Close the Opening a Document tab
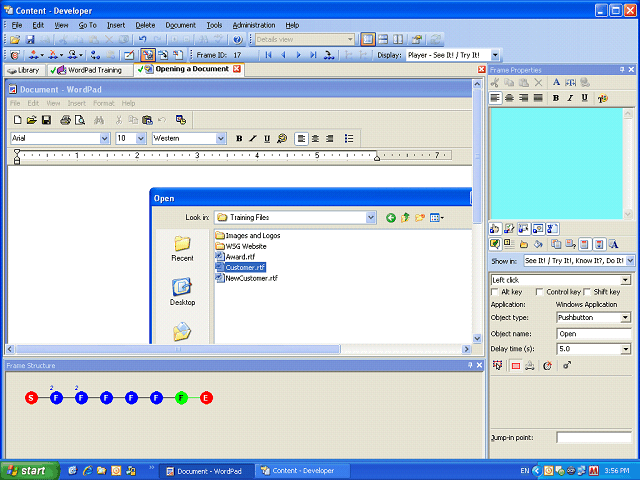This screenshot has height=480, width=640. click(237, 69)
